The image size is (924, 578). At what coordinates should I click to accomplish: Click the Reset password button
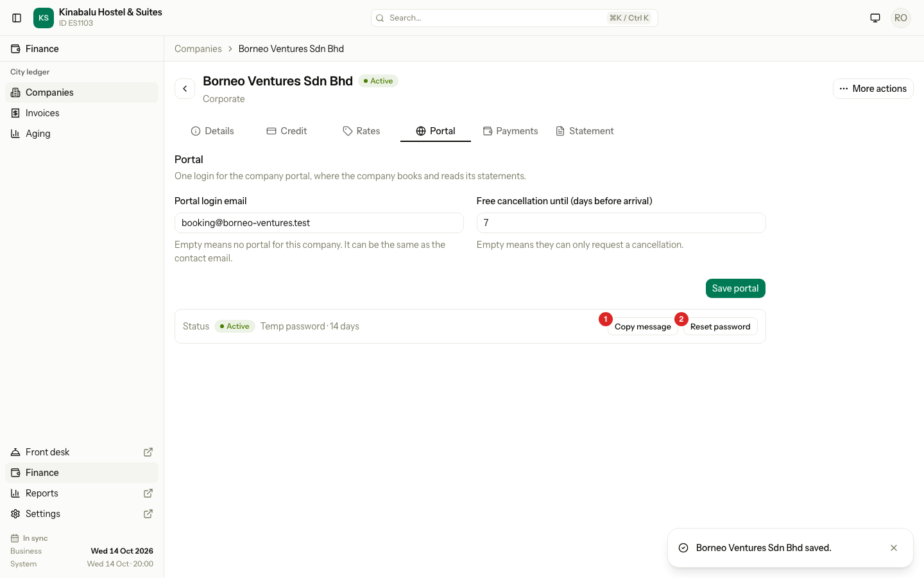pyautogui.click(x=721, y=326)
